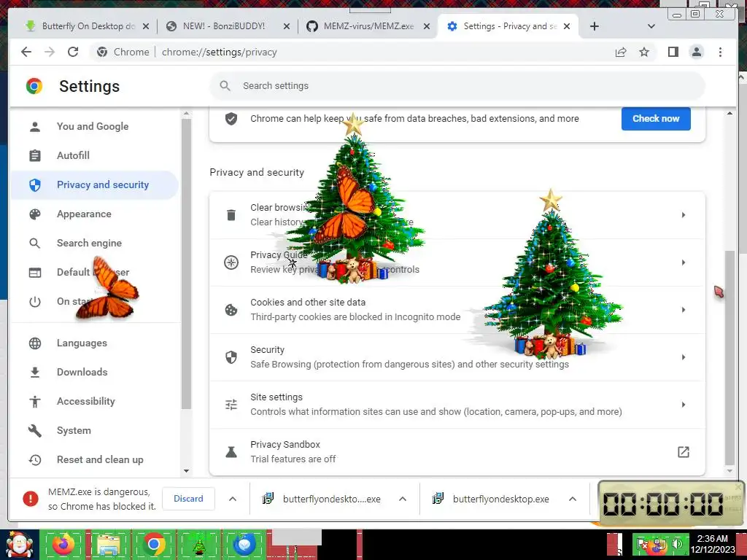This screenshot has height=560, width=747.
Task: Expand the Cookies and other site data arrow
Action: (683, 310)
